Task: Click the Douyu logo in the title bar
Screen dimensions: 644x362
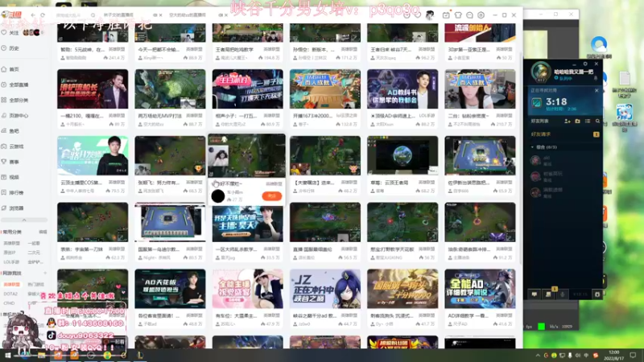Action: pyautogui.click(x=11, y=14)
